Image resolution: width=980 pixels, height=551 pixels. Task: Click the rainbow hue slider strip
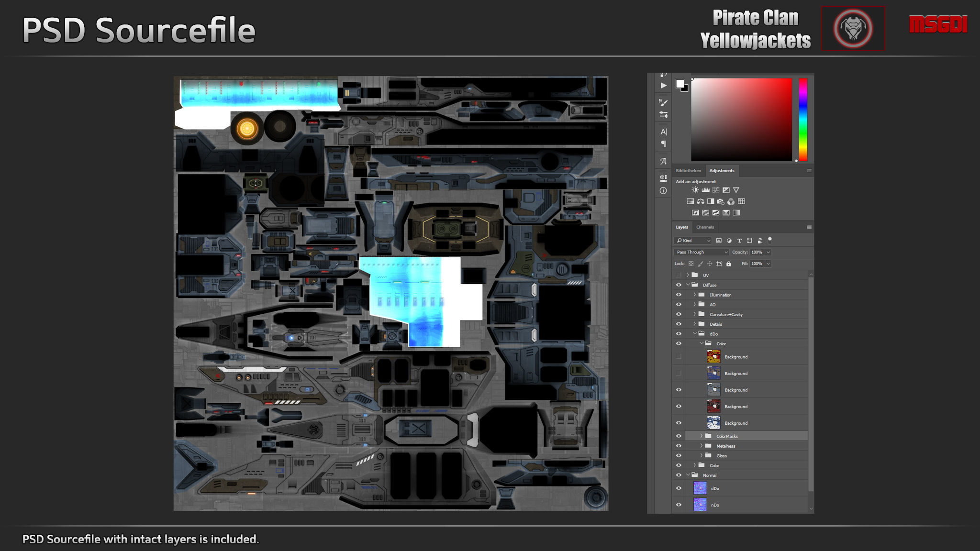pyautogui.click(x=803, y=120)
